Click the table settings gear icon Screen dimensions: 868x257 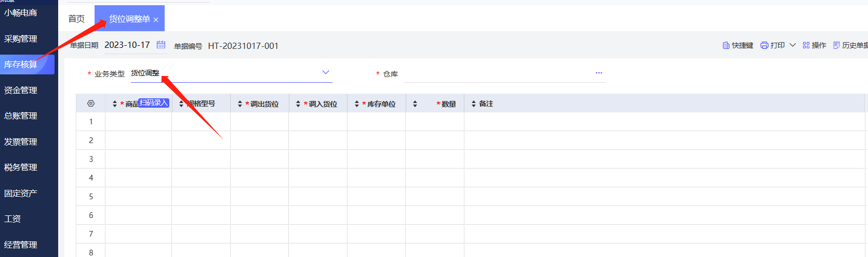point(91,104)
